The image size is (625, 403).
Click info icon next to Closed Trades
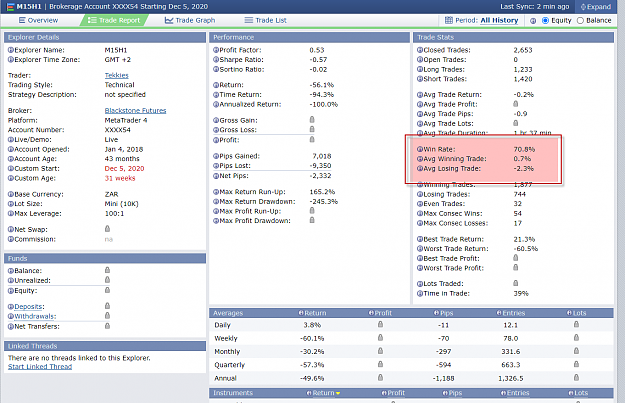(420, 50)
